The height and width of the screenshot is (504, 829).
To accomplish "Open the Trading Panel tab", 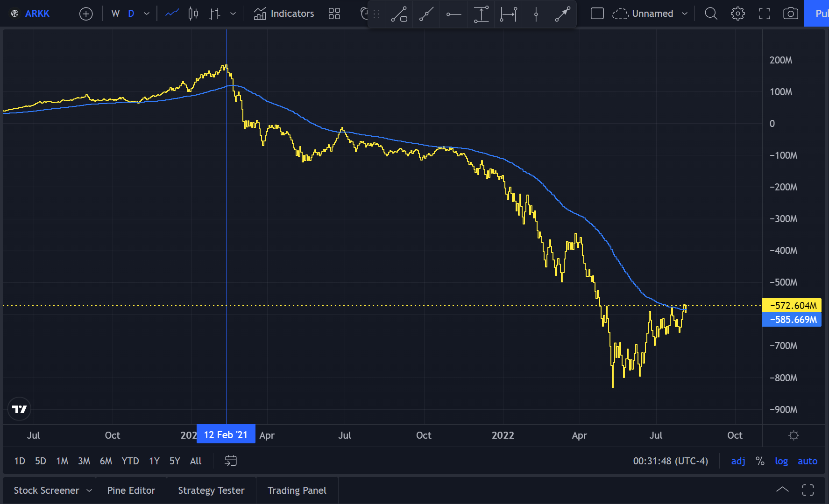I will click(x=297, y=490).
